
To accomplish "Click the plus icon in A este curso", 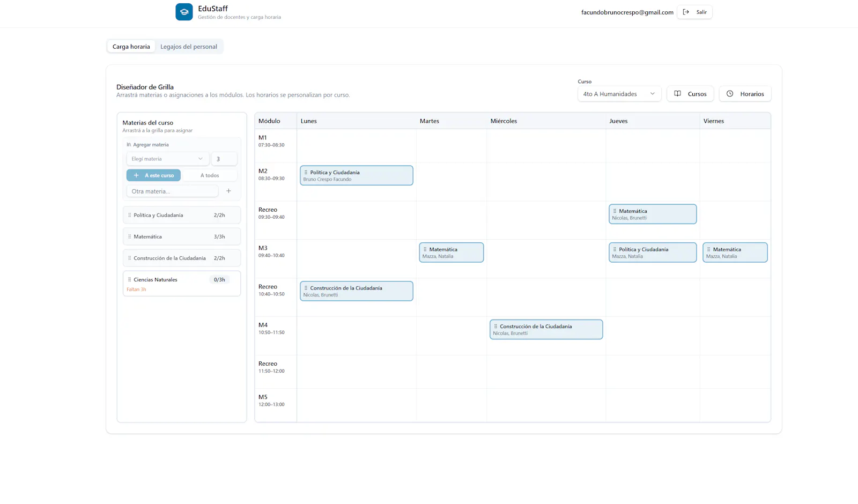I will [x=136, y=175].
